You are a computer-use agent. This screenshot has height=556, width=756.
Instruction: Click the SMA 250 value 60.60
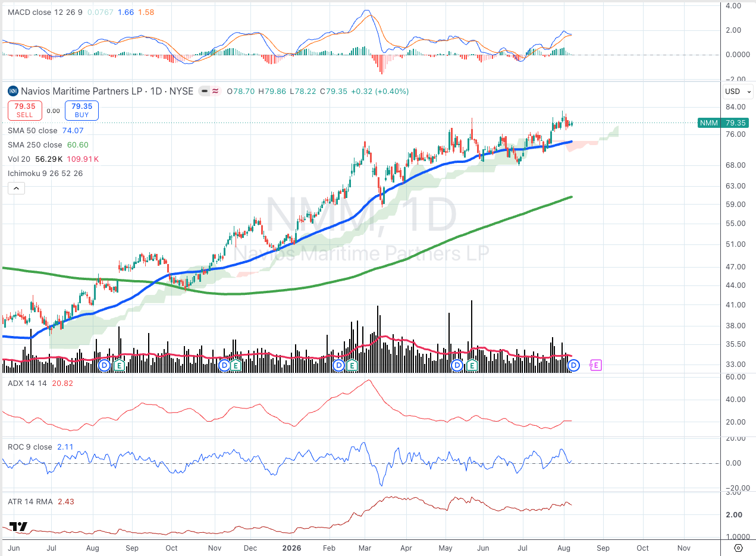click(77, 145)
